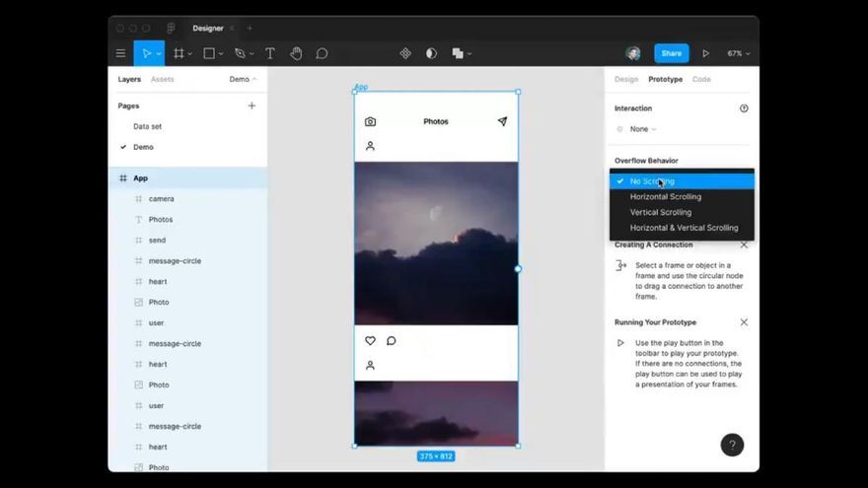Click the Create Component icon

click(405, 53)
